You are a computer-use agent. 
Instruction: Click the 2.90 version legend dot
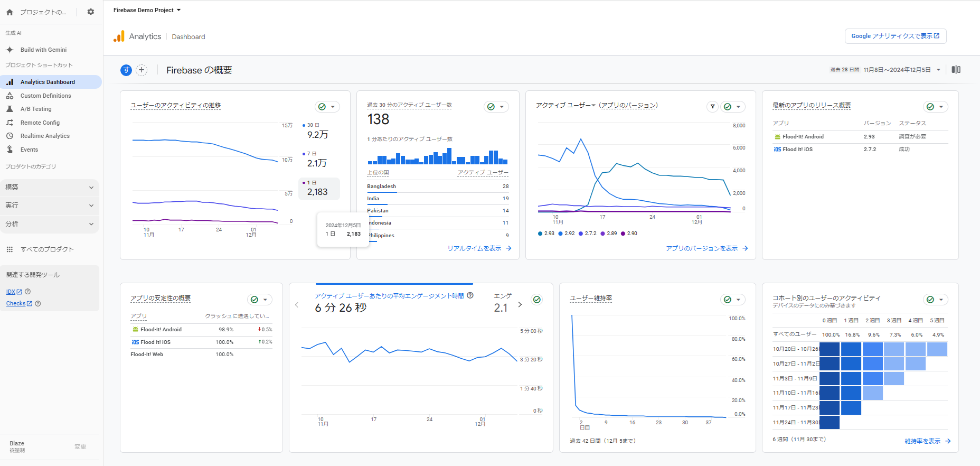click(x=623, y=234)
